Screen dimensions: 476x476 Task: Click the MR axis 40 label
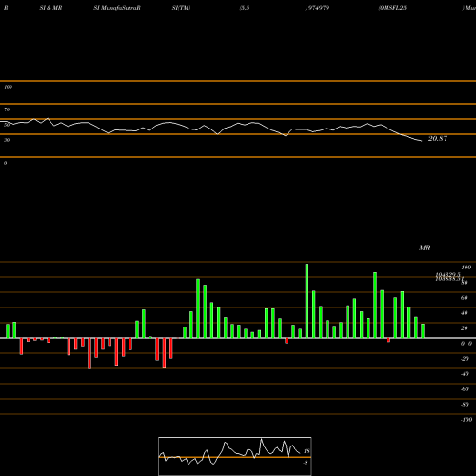pyautogui.click(x=465, y=313)
